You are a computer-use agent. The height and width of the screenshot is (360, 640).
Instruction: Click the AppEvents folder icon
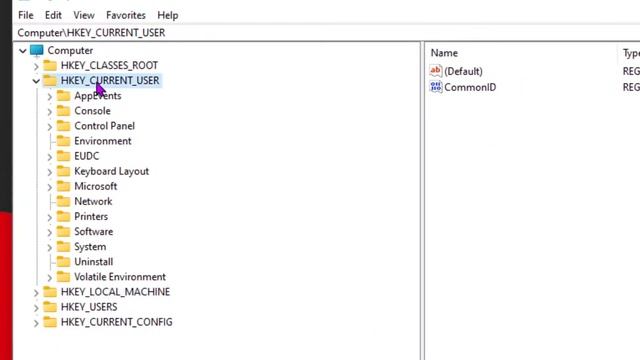63,96
